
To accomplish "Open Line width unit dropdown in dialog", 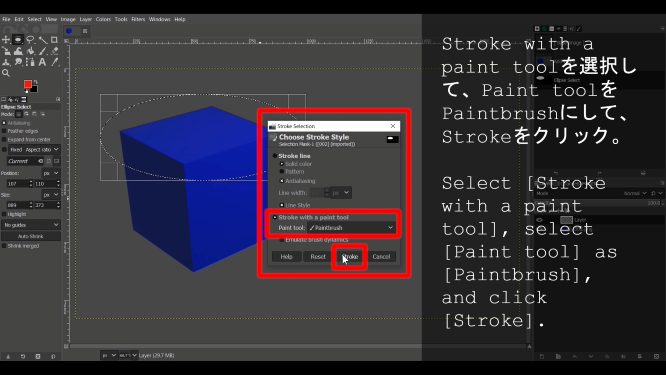I will (x=341, y=193).
